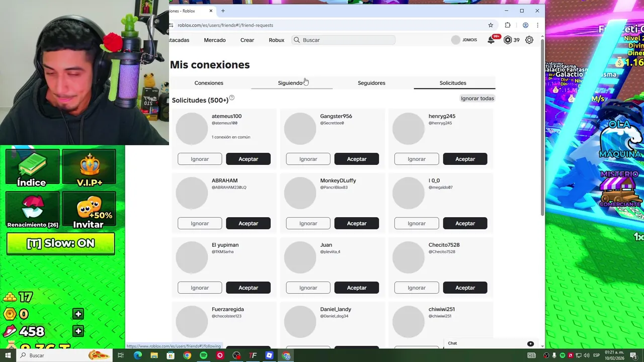The height and width of the screenshot is (362, 644).
Task: Open the Chrome profile icon
Action: tap(525, 25)
